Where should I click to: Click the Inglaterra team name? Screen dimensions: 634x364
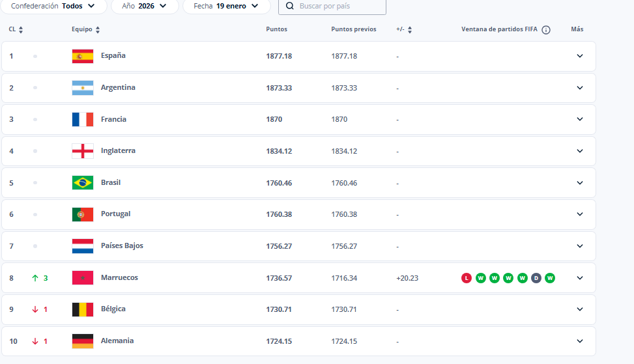[x=118, y=151]
